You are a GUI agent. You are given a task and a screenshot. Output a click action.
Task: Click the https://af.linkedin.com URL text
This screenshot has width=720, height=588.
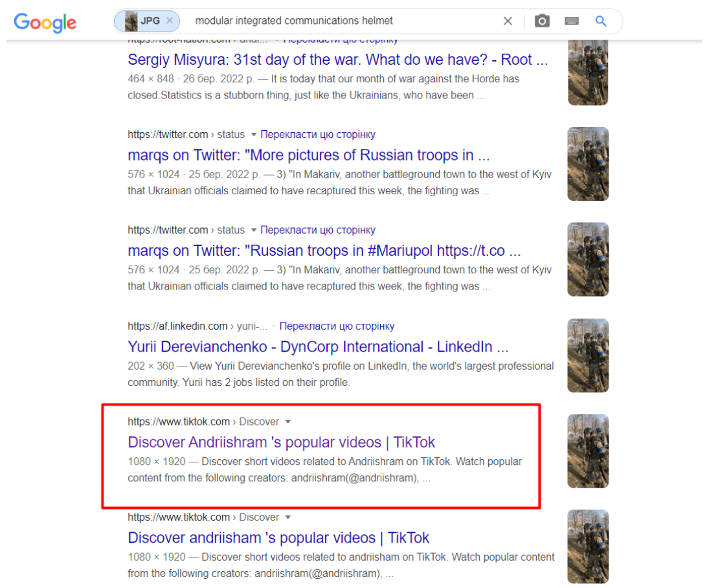(x=177, y=326)
